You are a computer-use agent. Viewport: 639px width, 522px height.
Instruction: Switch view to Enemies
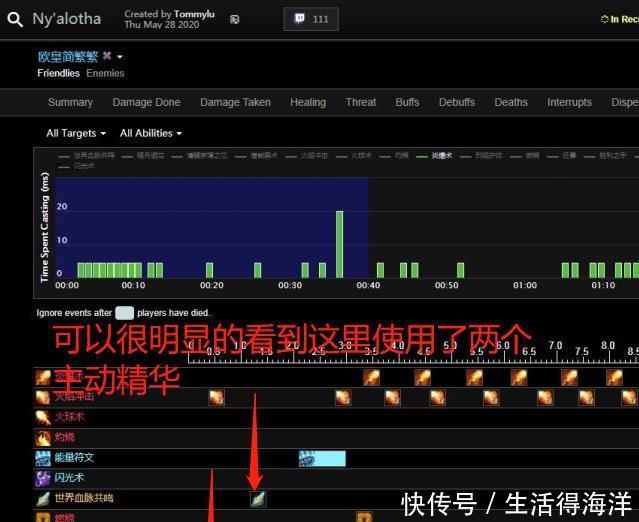pos(105,73)
